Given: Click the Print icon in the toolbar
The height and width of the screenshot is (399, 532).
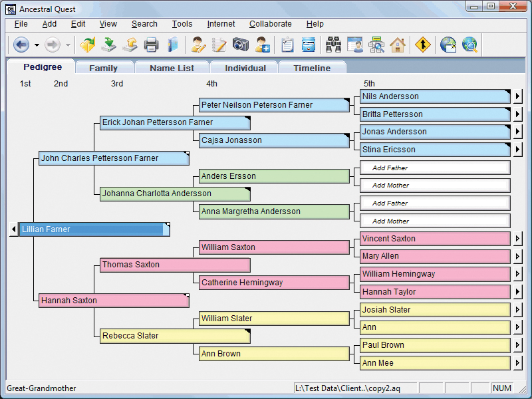Looking at the screenshot, I should 152,45.
